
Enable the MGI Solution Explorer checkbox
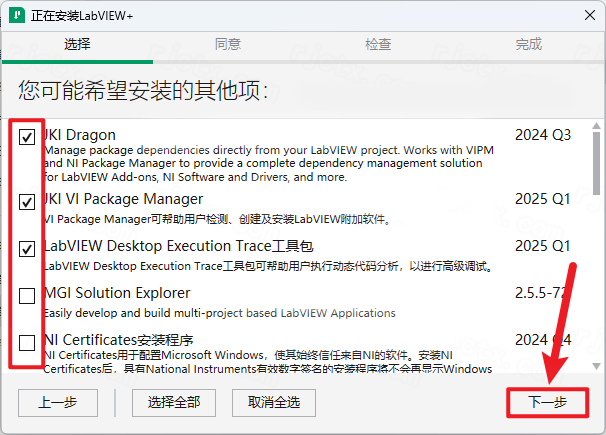point(27,296)
